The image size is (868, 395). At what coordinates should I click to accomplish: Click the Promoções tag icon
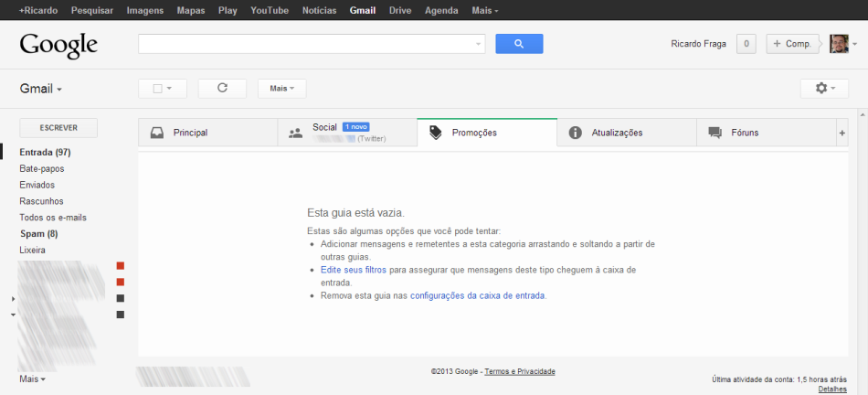(436, 133)
